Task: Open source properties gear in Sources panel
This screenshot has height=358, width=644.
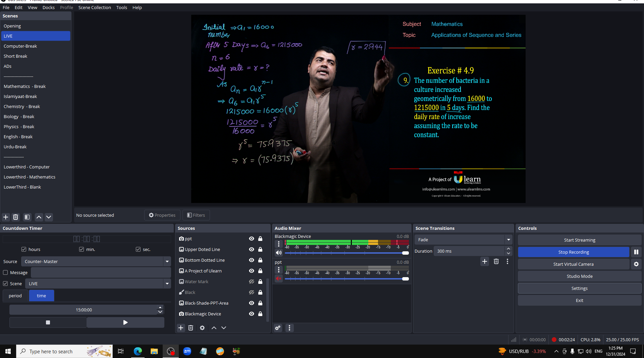Action: (202, 328)
